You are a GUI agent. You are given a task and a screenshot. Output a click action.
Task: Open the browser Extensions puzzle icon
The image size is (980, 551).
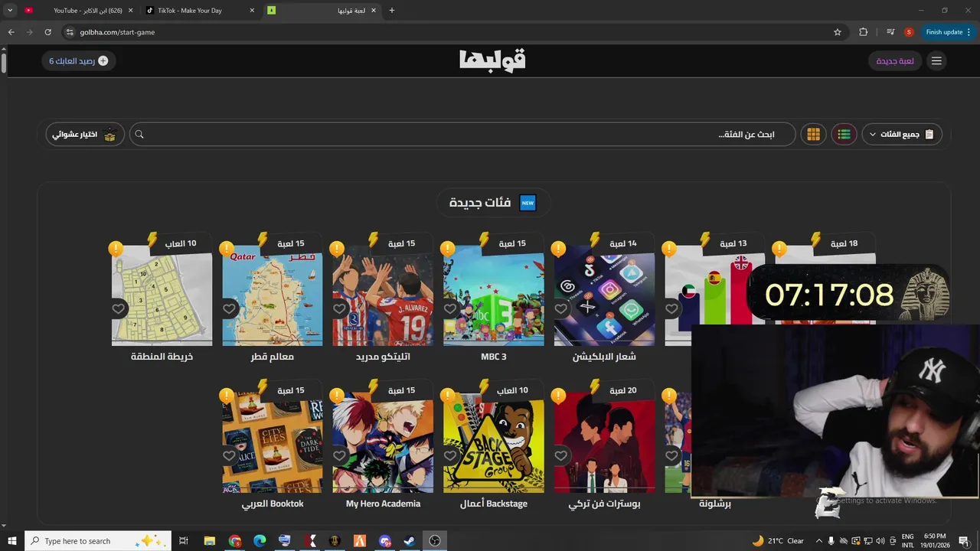pyautogui.click(x=864, y=32)
